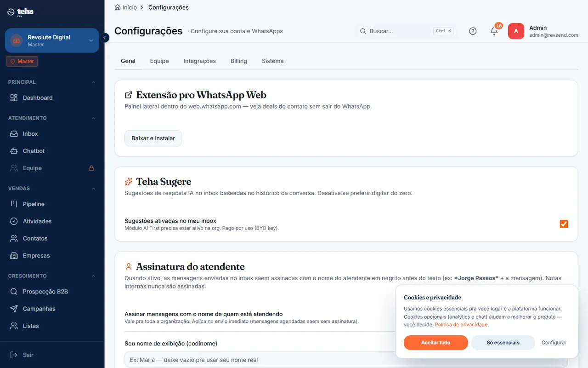Image resolution: width=588 pixels, height=368 pixels.
Task: Click the person icon by Assinatura do atendente
Action: click(129, 267)
